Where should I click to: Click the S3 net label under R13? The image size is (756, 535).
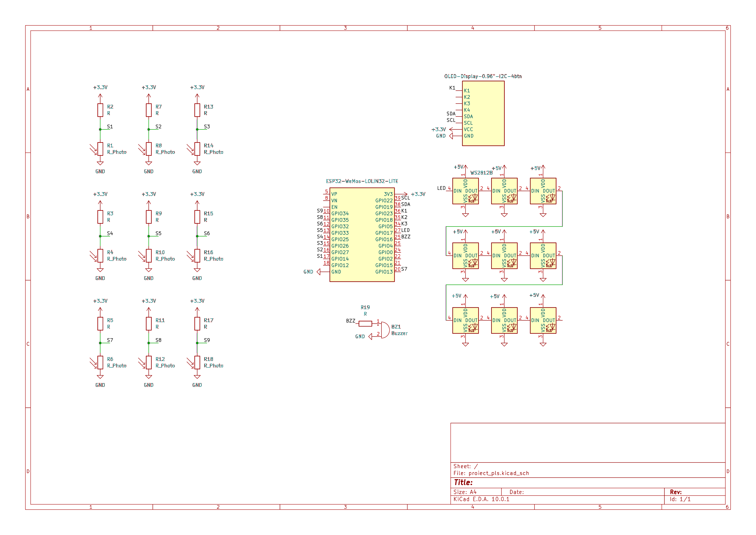click(x=207, y=126)
